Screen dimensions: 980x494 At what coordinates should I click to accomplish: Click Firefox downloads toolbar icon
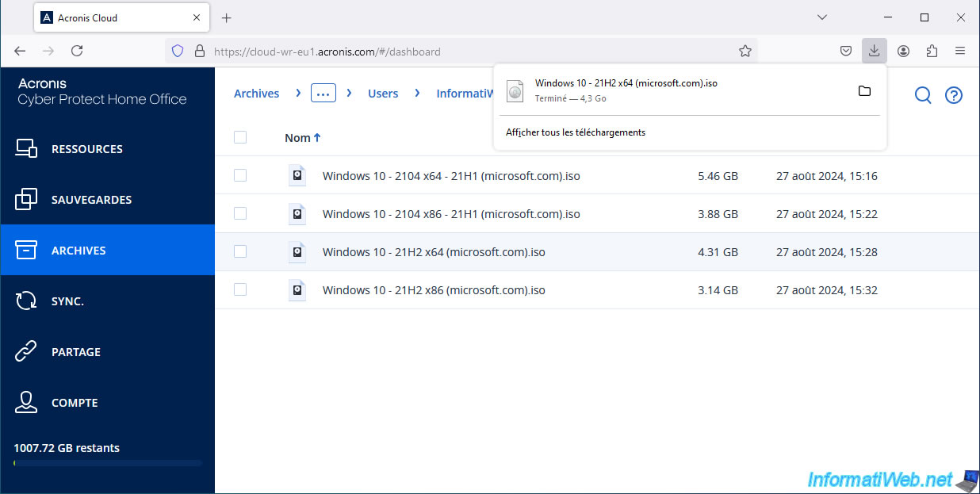pos(874,51)
